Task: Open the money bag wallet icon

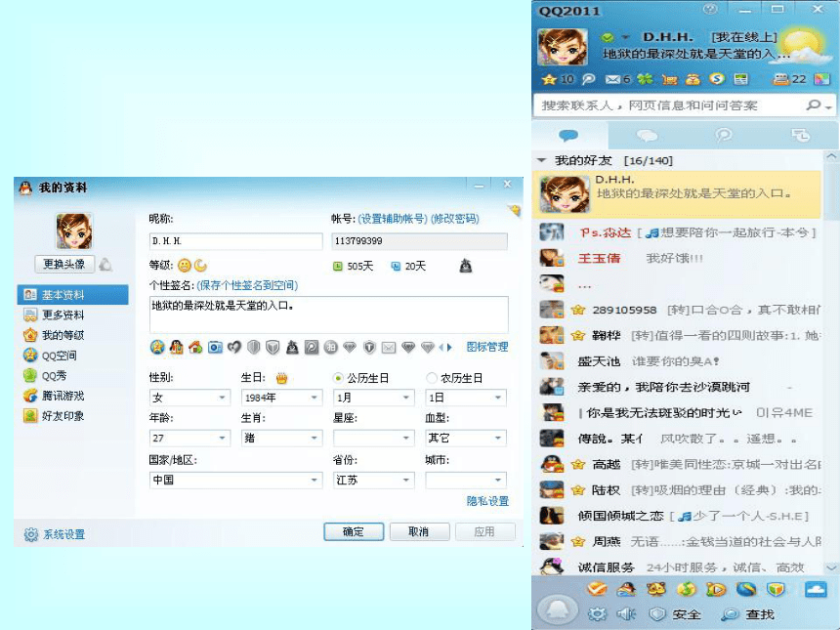Action: tap(693, 79)
